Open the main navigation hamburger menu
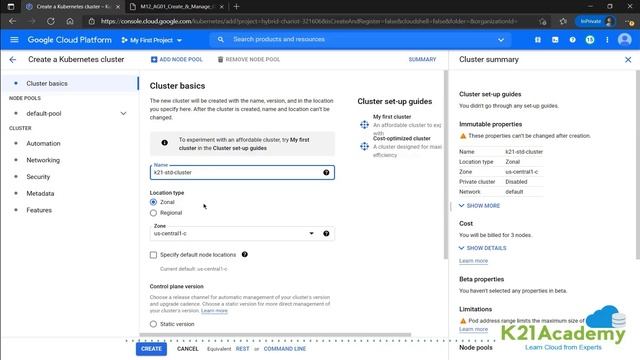This screenshot has width=640, height=360. 14,40
